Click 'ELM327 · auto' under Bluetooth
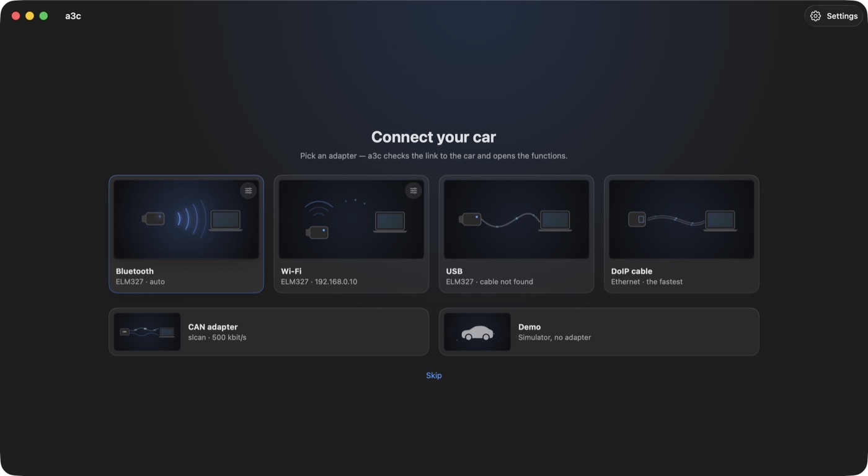The width and height of the screenshot is (868, 476). point(140,282)
